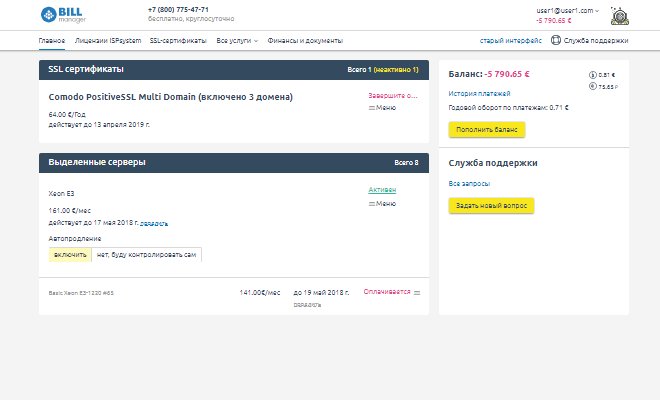Screen dimensions: 660x400
Task: Click the 141.00€/мес price
Action: (x=260, y=292)
